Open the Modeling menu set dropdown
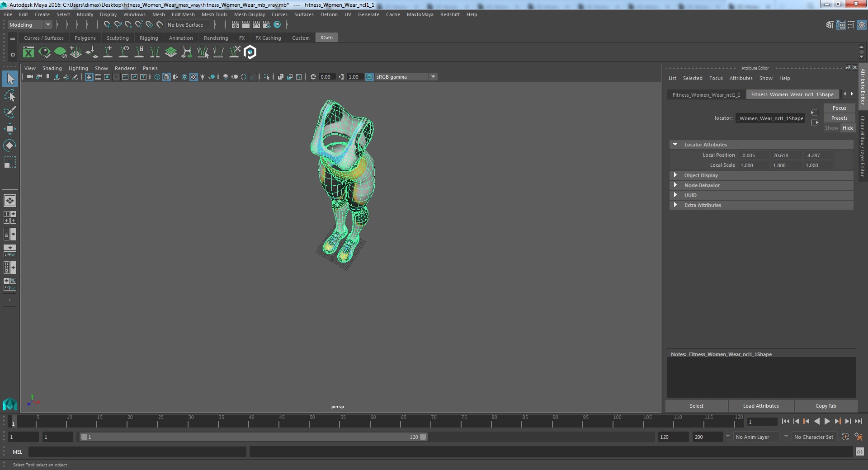868x470 pixels. point(30,25)
